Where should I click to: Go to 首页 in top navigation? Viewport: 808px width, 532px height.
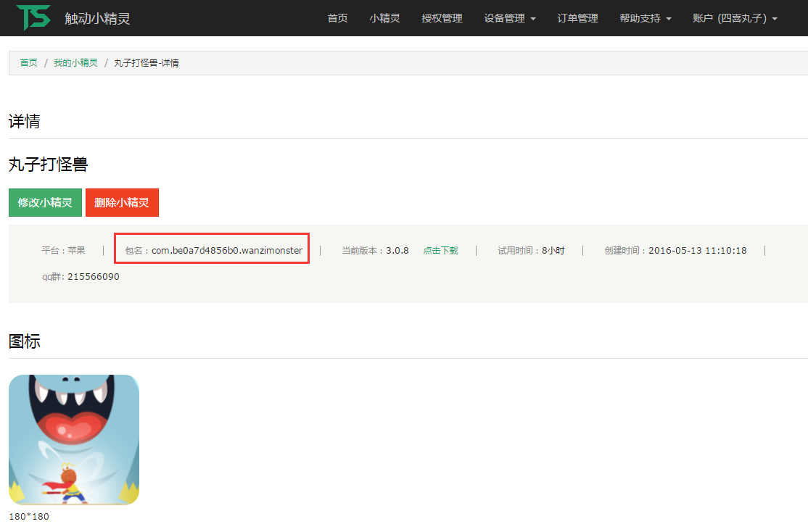tap(337, 19)
